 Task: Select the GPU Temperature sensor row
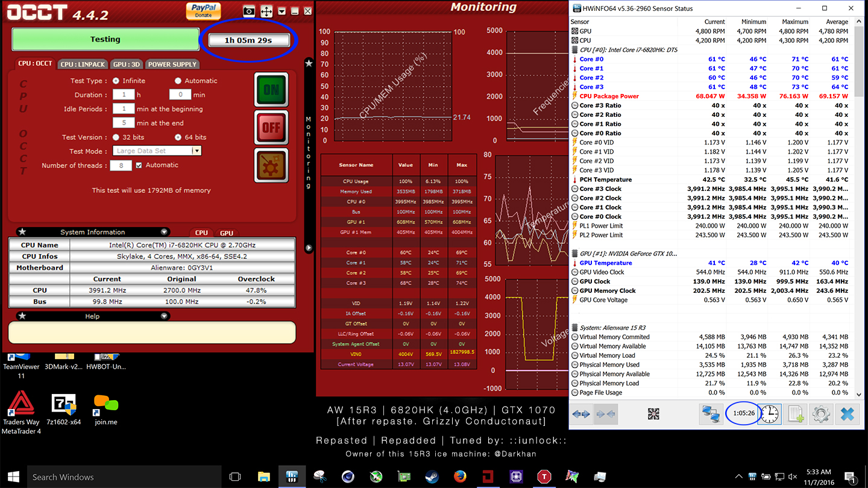[x=711, y=263]
